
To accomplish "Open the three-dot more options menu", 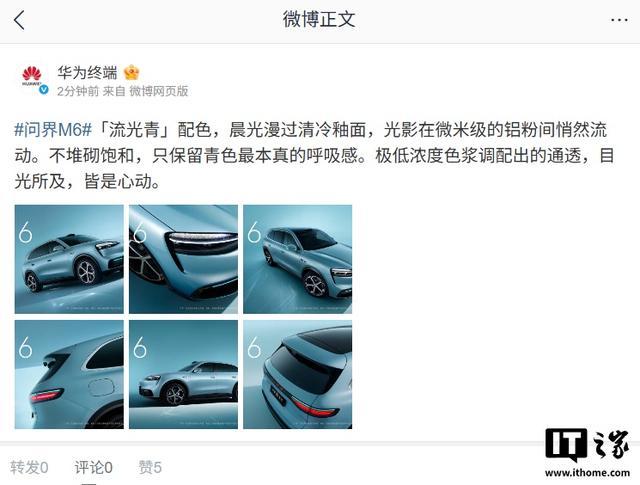I will click(x=619, y=20).
